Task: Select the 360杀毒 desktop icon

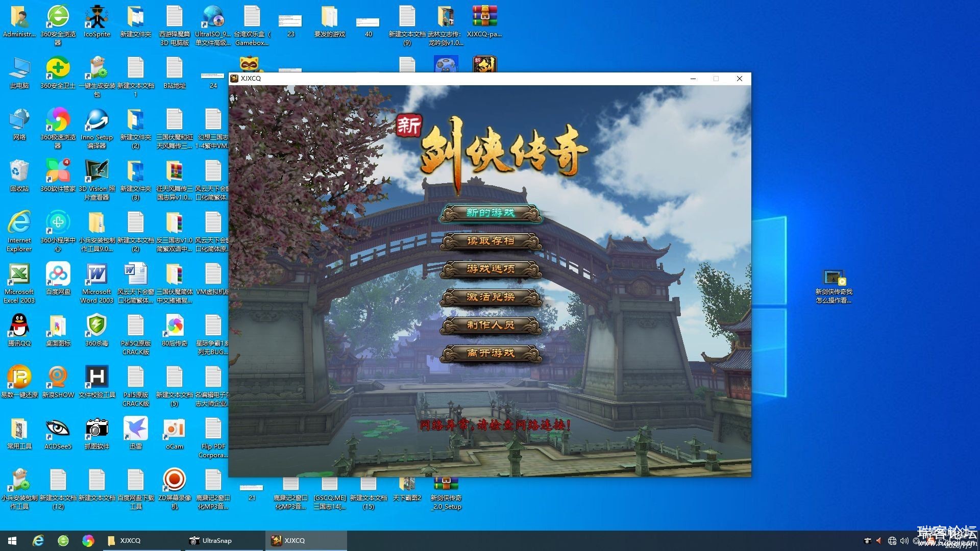Action: point(97,330)
